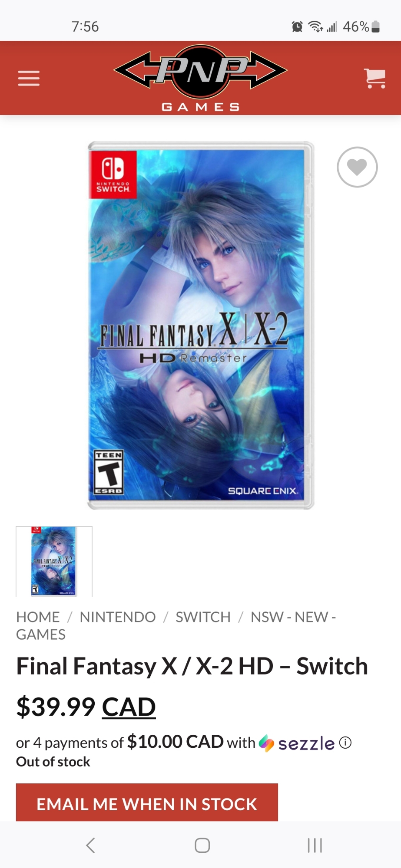Tap the Final Fantasy X / X-2 HD title
Screen dimensions: 401x868
pos(192,666)
